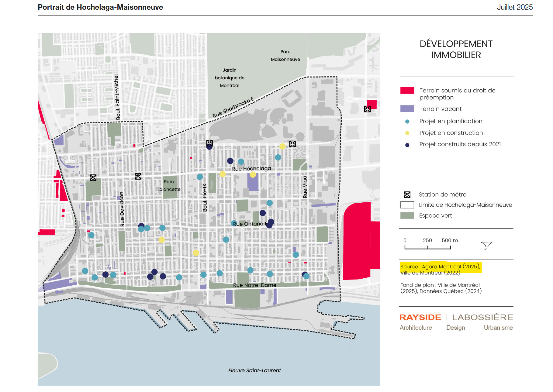The image size is (553, 392).
Task: Pick the green 'Espace vert' legend swatch
Action: tap(407, 215)
